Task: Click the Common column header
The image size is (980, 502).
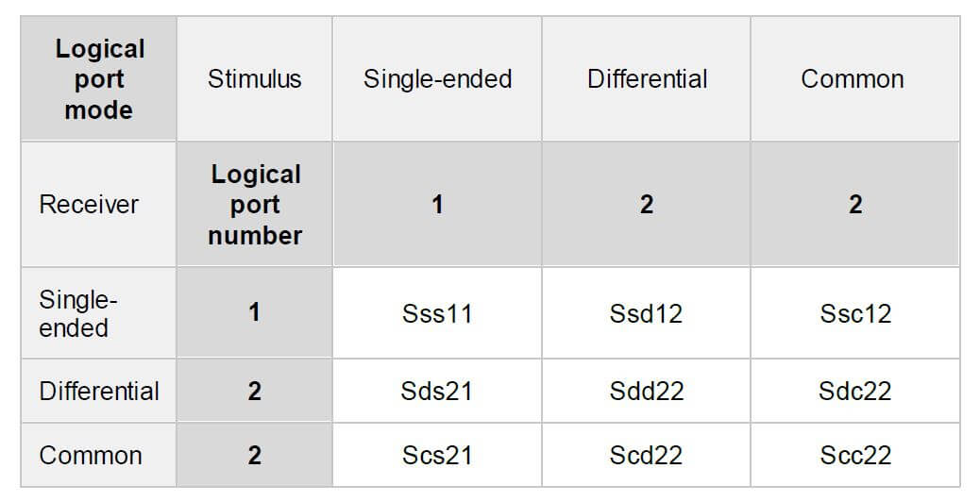Action: [x=855, y=78]
